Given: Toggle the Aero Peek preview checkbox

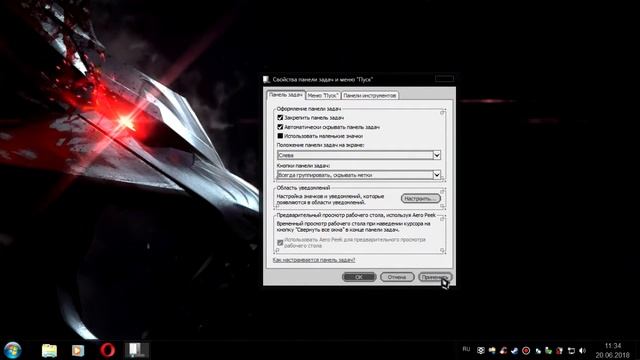Looking at the screenshot, I should tap(280, 243).
